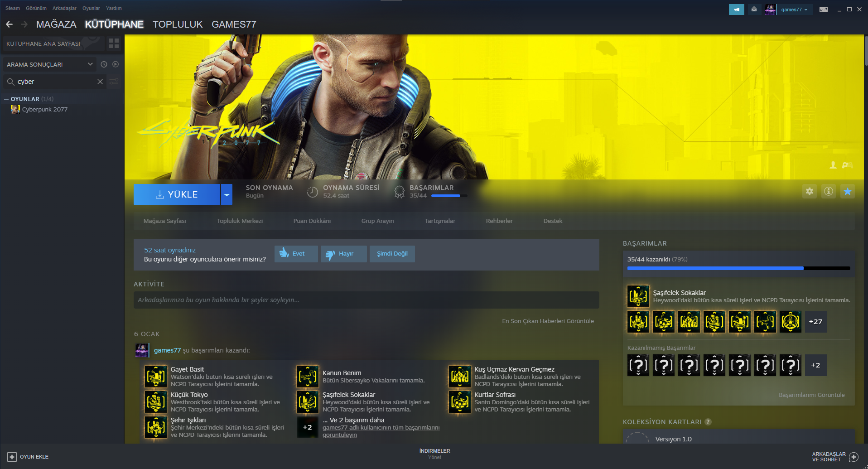Open the Arkadaşlar menu
The height and width of the screenshot is (469, 868).
(x=64, y=8)
